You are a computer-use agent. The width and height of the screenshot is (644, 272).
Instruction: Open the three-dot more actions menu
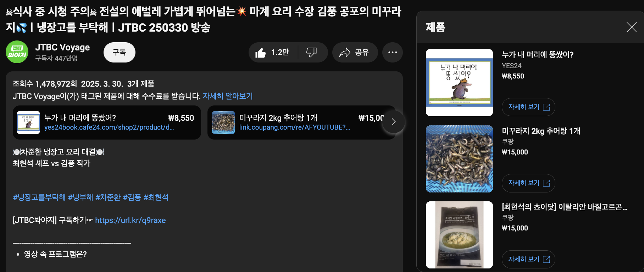[x=393, y=53]
